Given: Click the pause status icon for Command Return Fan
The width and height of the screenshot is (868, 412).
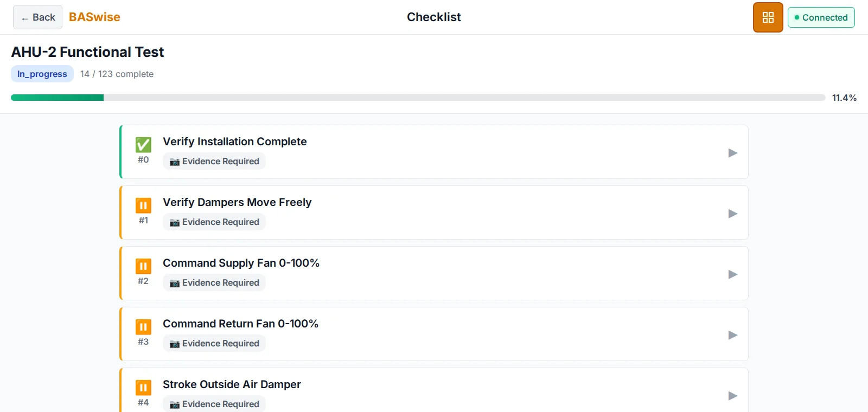Looking at the screenshot, I should click(143, 327).
